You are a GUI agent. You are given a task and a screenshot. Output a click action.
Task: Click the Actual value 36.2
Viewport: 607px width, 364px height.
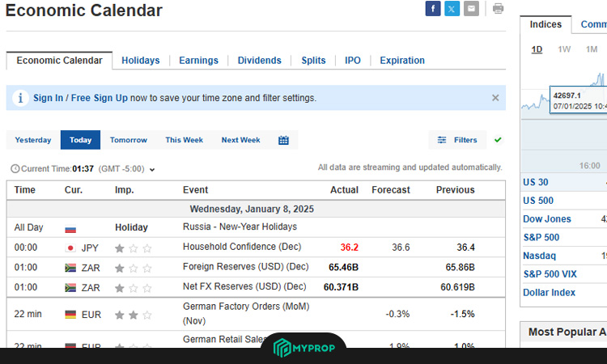tap(349, 248)
